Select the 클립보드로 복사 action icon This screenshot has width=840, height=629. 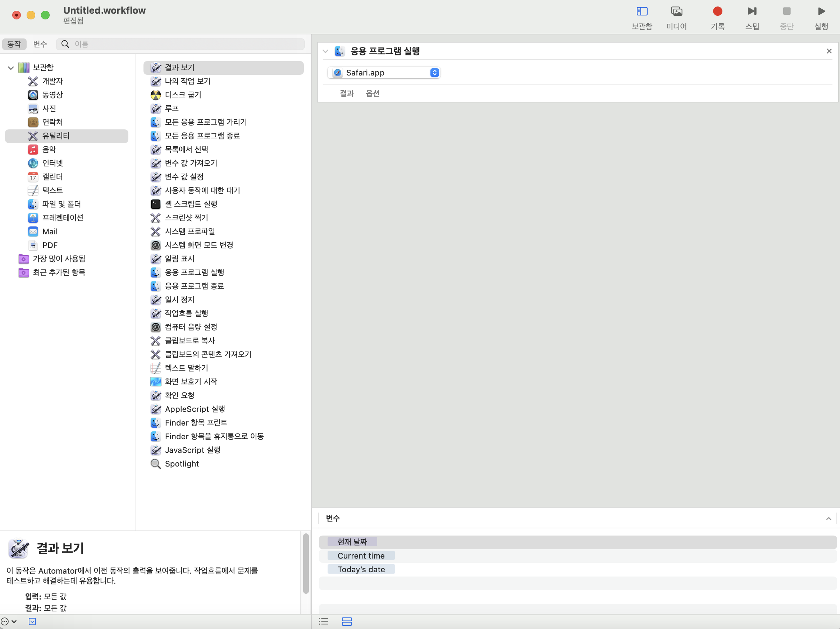[x=156, y=341]
